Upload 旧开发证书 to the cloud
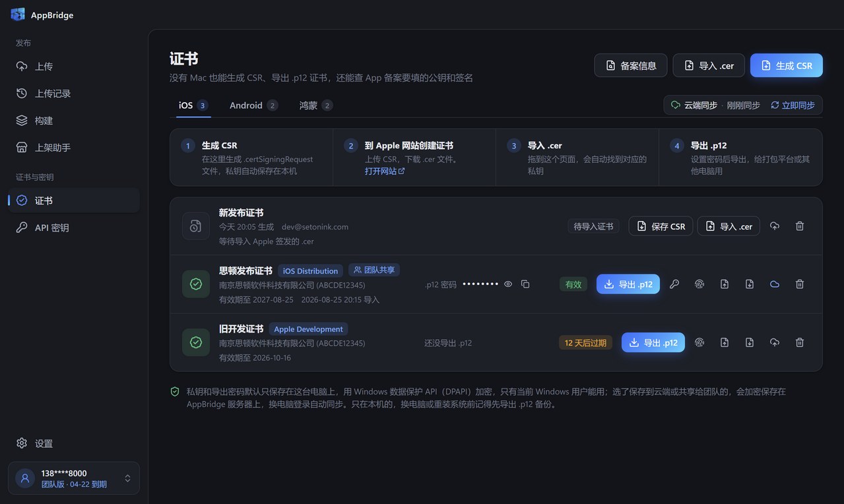The height and width of the screenshot is (504, 844). tap(775, 342)
